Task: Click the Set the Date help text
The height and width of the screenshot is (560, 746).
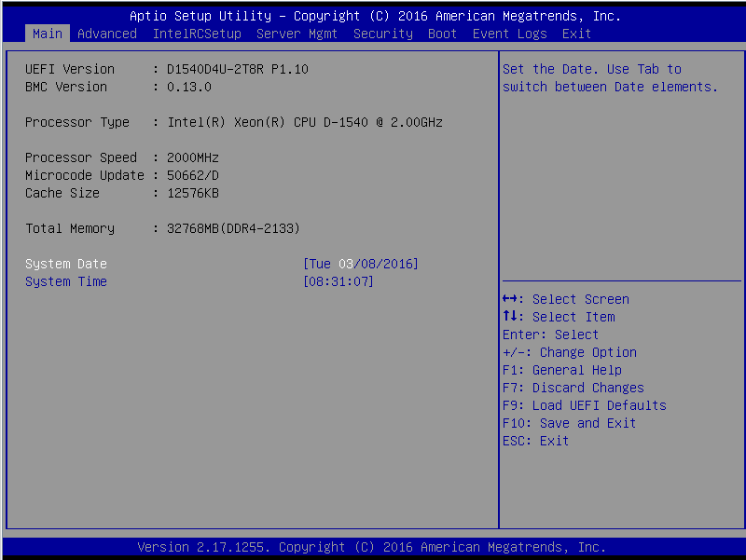Action: 610,78
